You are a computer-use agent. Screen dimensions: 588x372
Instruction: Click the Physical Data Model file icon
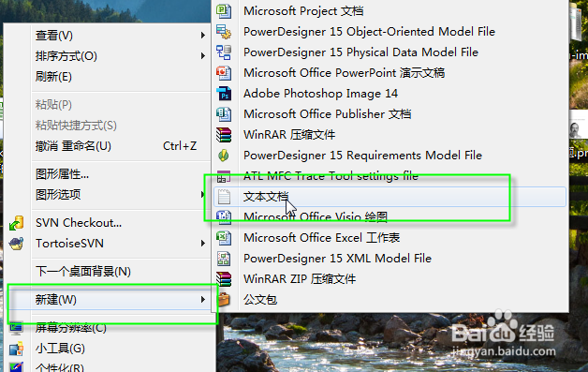(224, 52)
